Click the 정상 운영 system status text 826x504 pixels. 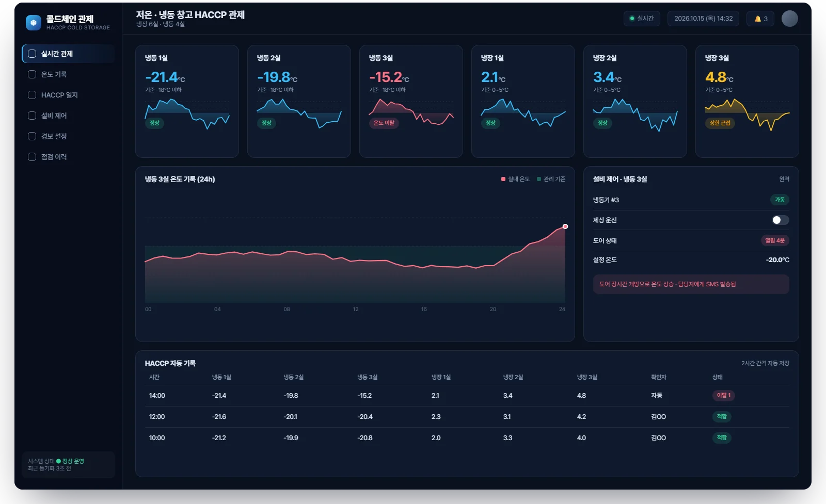tap(73, 461)
